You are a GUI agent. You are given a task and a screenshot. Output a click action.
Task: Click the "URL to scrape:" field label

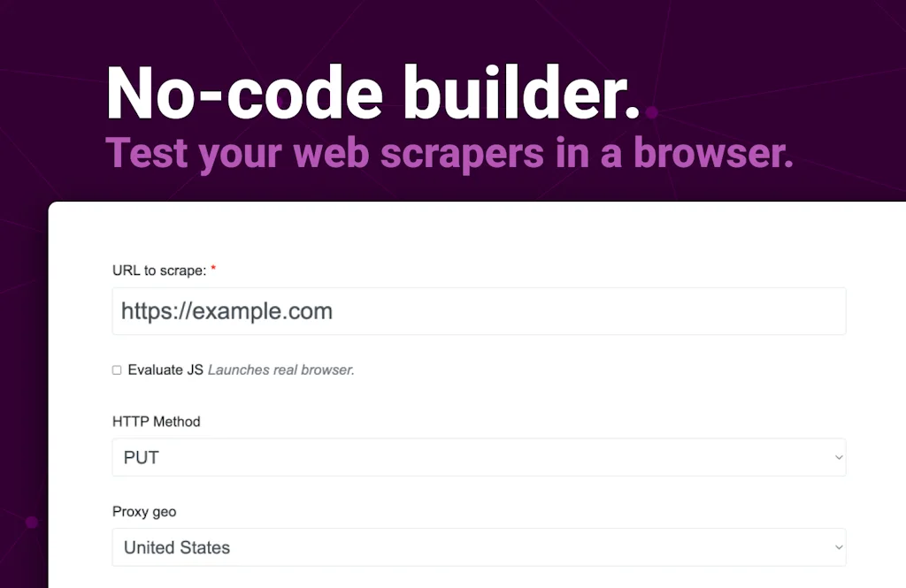[x=159, y=271]
